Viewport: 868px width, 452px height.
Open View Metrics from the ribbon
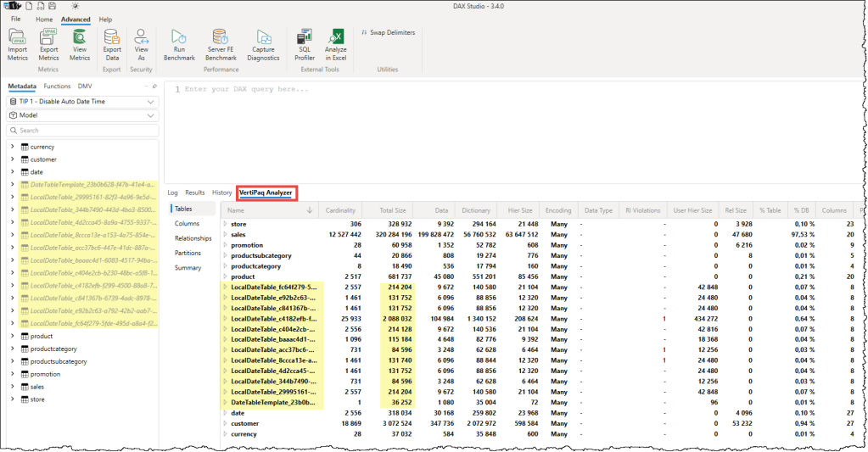tap(80, 37)
